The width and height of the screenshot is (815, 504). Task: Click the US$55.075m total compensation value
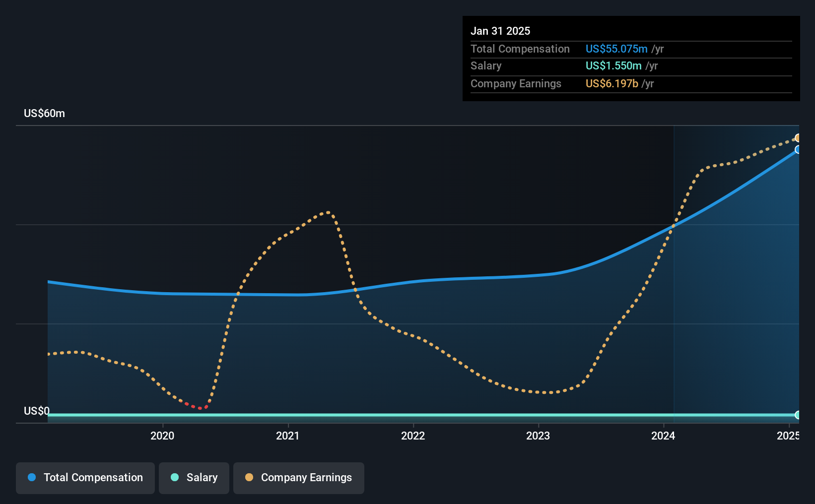coord(616,49)
